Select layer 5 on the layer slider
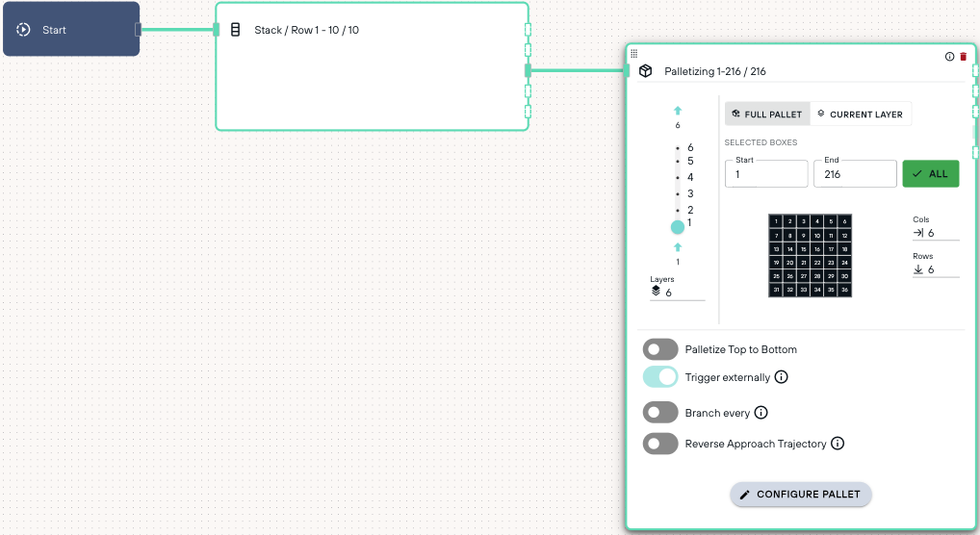 (x=678, y=162)
